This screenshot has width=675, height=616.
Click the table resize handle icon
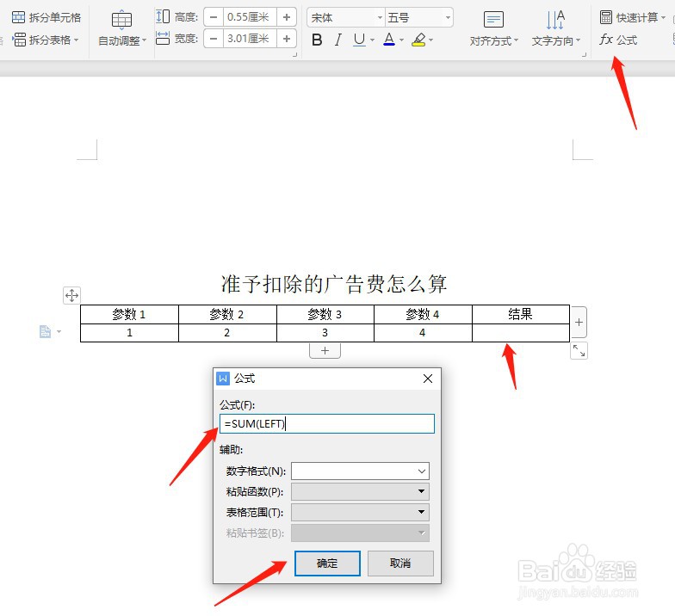[579, 351]
